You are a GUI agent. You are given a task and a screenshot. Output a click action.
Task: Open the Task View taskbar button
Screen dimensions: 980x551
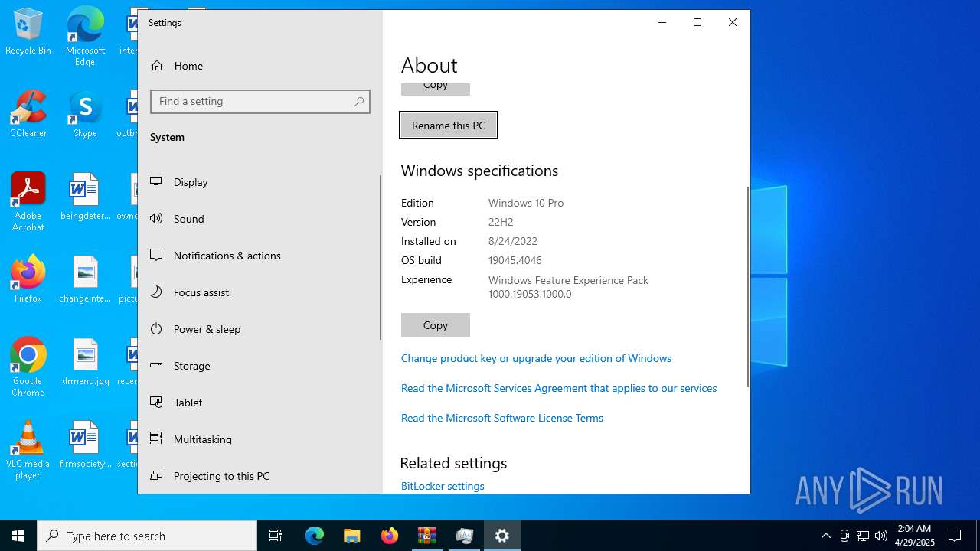pyautogui.click(x=276, y=536)
